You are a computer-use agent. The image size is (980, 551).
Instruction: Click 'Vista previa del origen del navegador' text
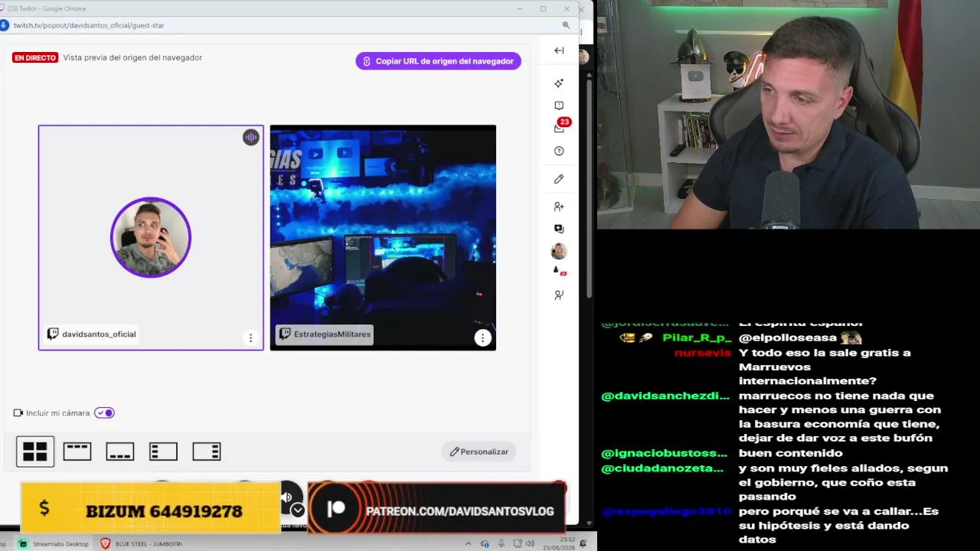pyautogui.click(x=133, y=57)
